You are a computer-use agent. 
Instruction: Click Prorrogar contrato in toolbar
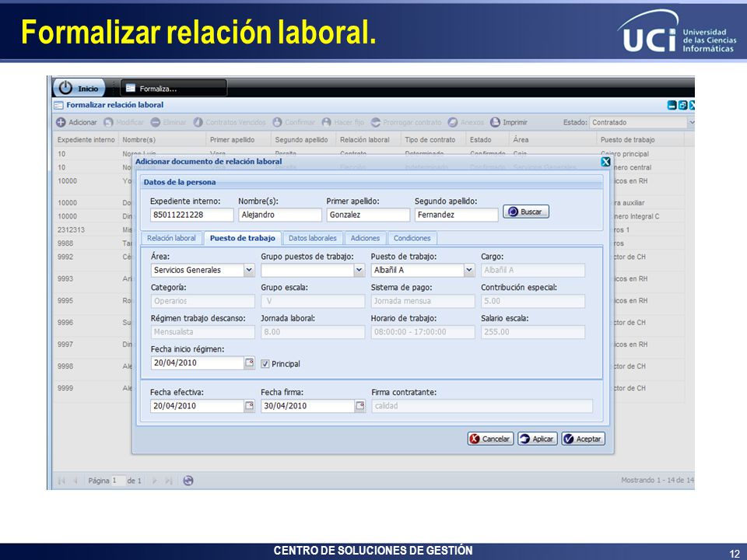click(406, 122)
